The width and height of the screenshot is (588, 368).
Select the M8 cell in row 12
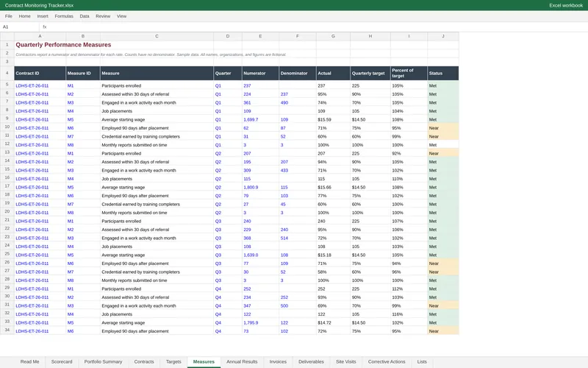click(x=83, y=145)
